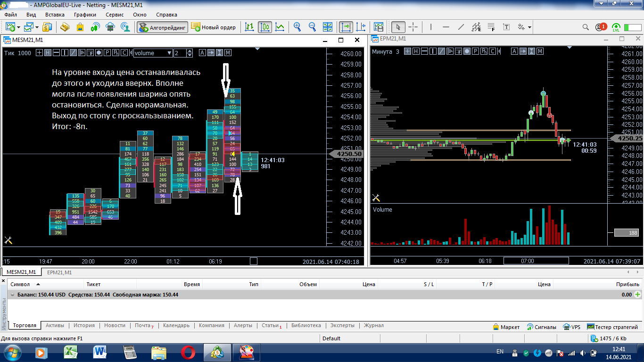Select the vertical line drawing tool
Image resolution: width=644 pixels, height=362 pixels.
tap(431, 27)
